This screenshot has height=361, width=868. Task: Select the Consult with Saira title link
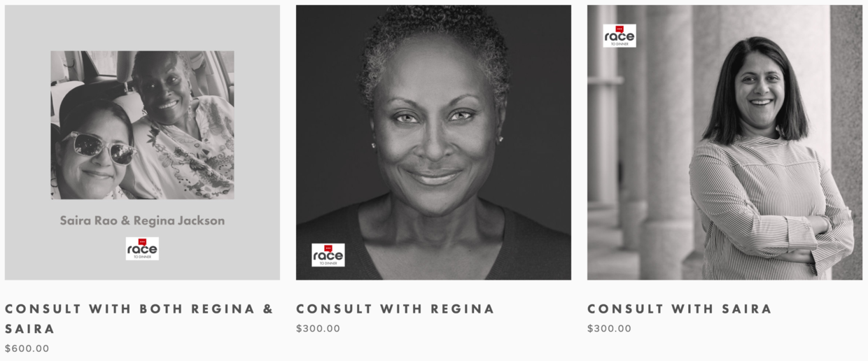pyautogui.click(x=680, y=309)
